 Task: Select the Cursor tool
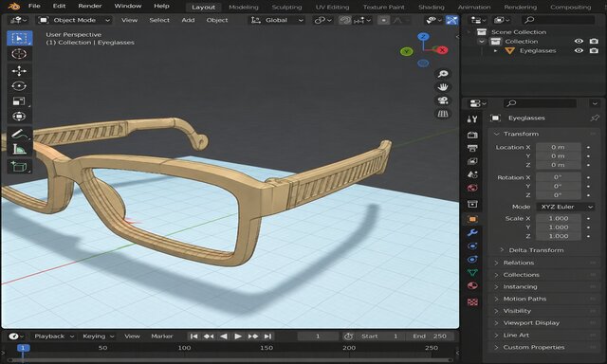point(19,54)
